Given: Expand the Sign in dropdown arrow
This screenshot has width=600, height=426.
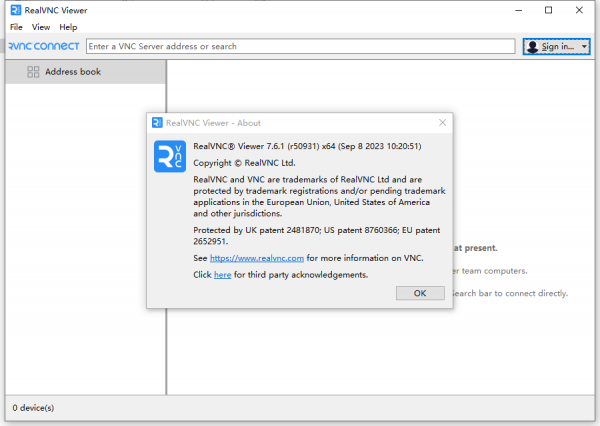Looking at the screenshot, I should [x=584, y=47].
